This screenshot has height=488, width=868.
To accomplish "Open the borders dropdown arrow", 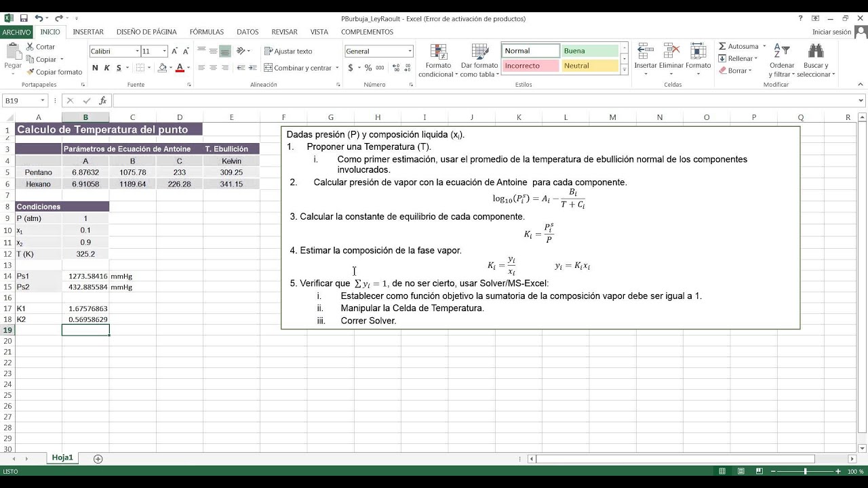I will point(149,68).
